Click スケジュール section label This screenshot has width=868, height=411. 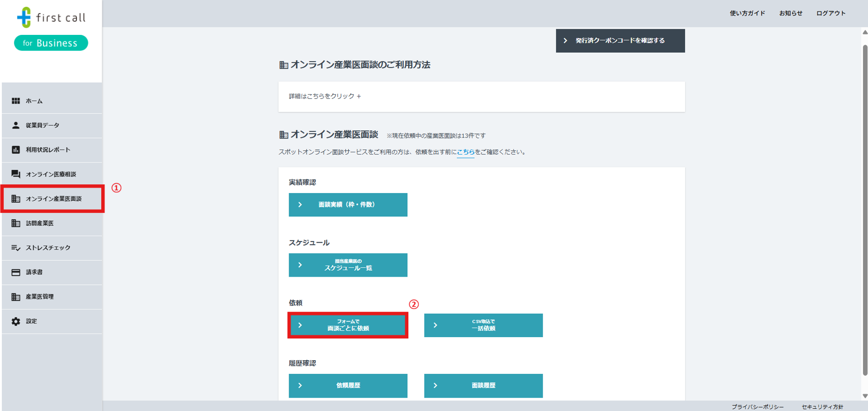coord(309,243)
